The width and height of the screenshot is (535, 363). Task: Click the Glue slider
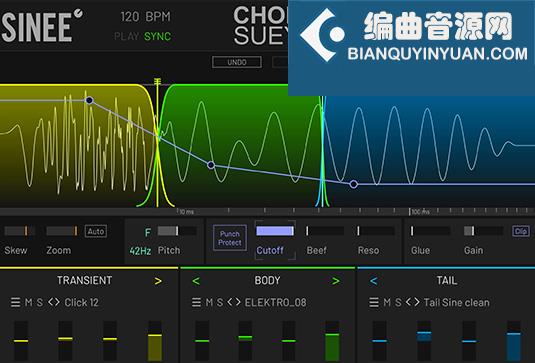430,231
